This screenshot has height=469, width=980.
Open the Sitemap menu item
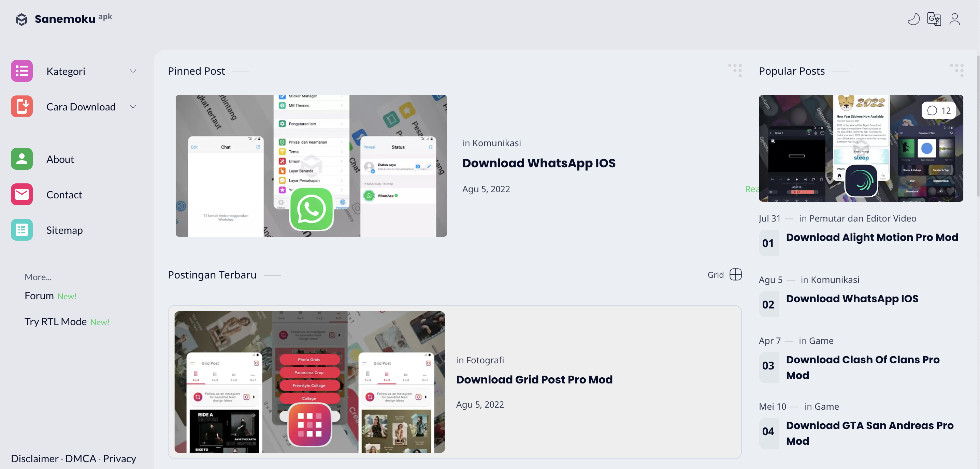point(64,229)
